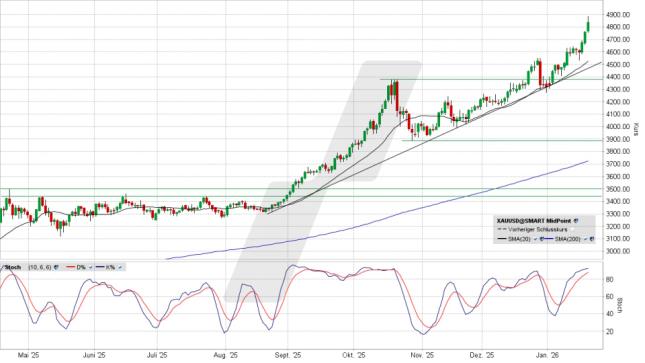The image size is (645, 363).
Task: Click the blue K% line sample
Action: click(100, 267)
